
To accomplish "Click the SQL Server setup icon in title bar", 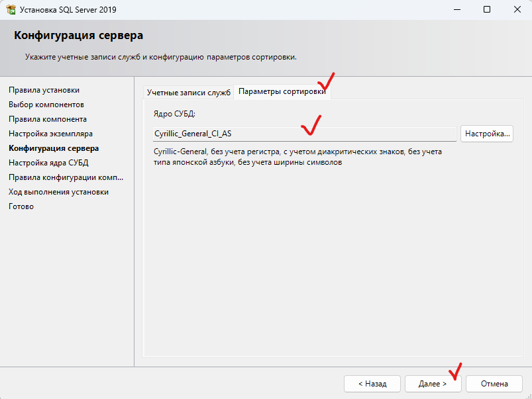I will (x=11, y=9).
